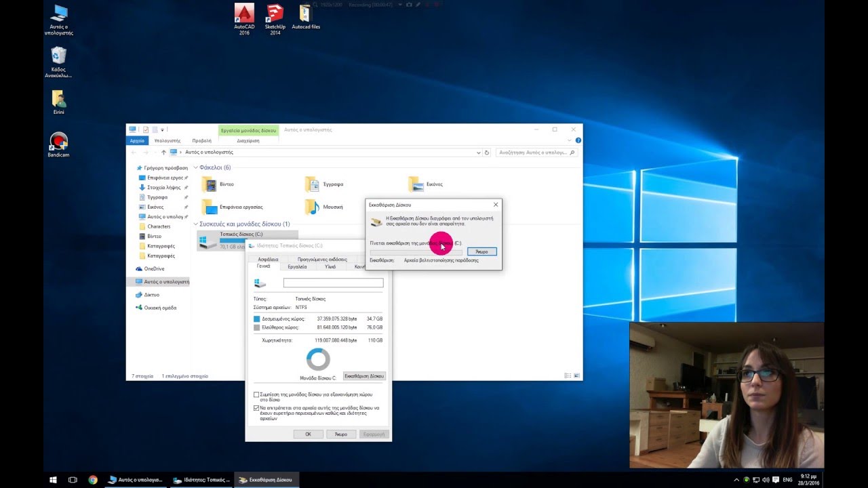Screen dimensions: 868x488
Task: Open Task View on the taskbar
Action: coord(73,480)
